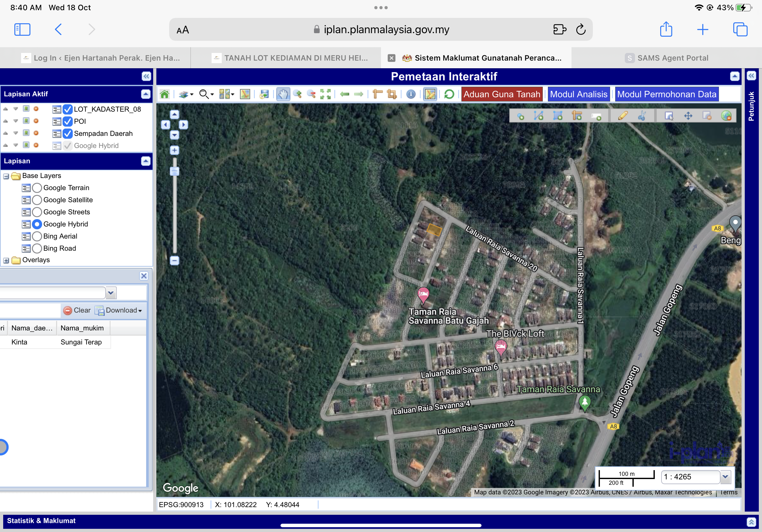Open the map scale dropdown
The height and width of the screenshot is (532, 762).
pyautogui.click(x=725, y=477)
